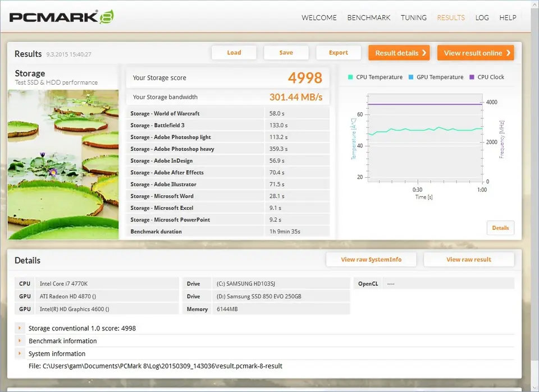Expand the Benchmark information section

[20, 341]
